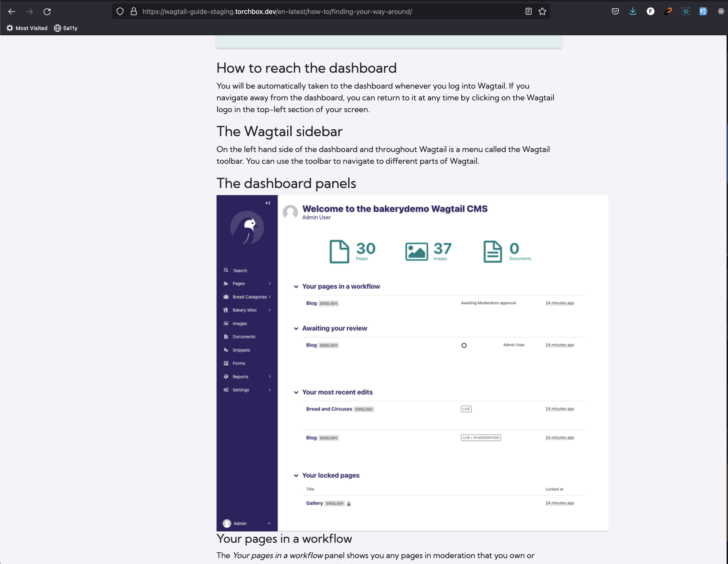The image size is (728, 564).
Task: Click the 24 minutes ago link for Gallery
Action: coord(560,503)
